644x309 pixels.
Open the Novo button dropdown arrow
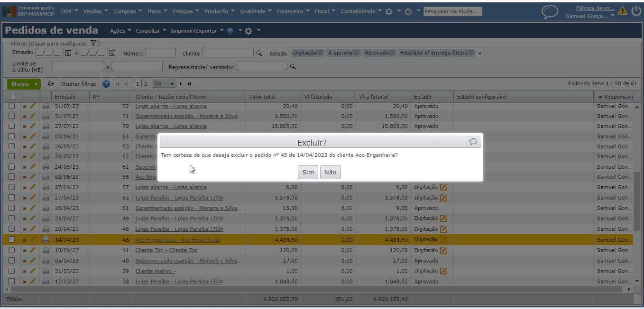[x=36, y=84]
